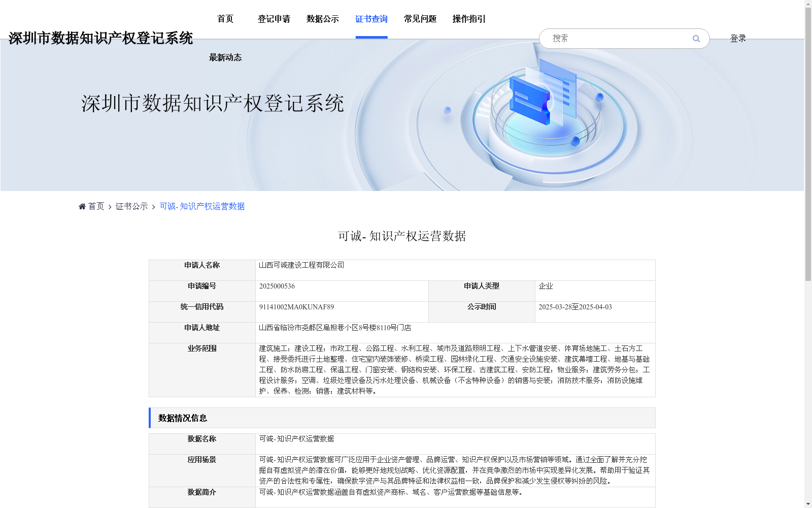Open the 最新动态 menu item
Viewport: 812px width, 508px height.
tap(225, 57)
